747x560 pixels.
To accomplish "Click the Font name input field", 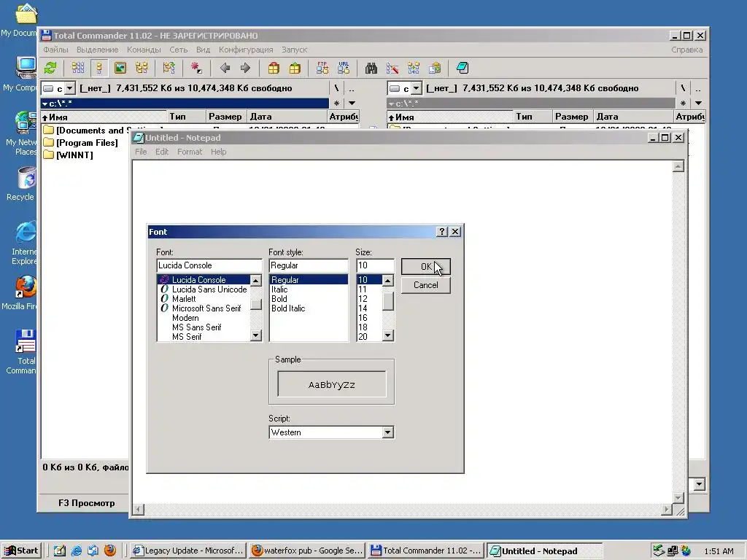I will [x=209, y=265].
